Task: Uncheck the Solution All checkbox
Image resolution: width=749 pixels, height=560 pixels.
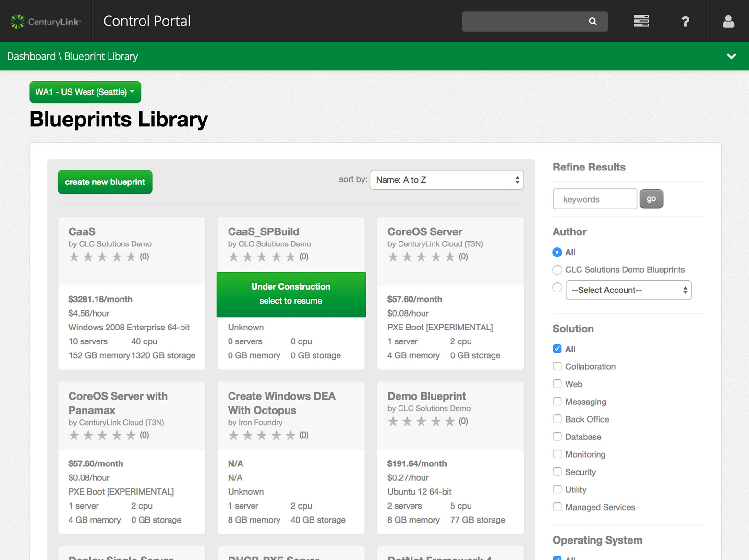Action: pos(557,349)
